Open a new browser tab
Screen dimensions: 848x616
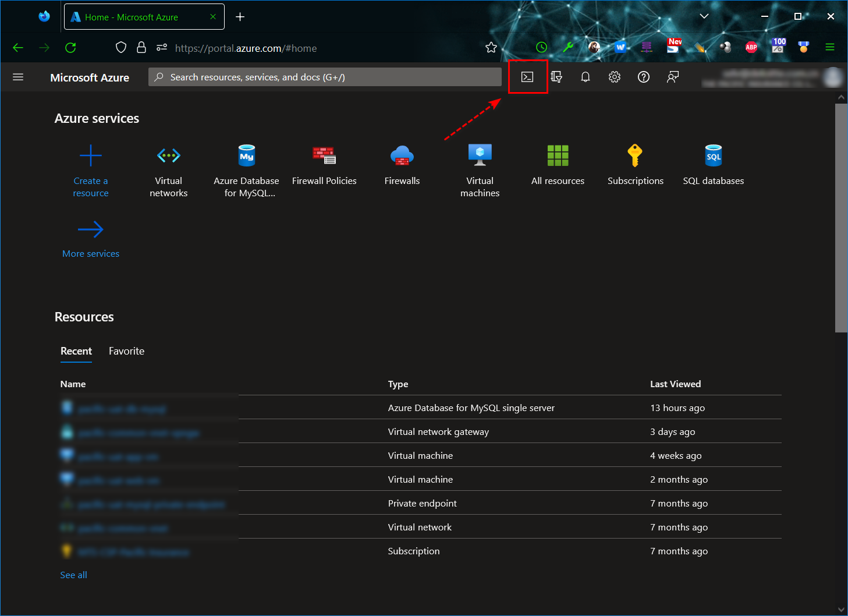pyautogui.click(x=240, y=17)
